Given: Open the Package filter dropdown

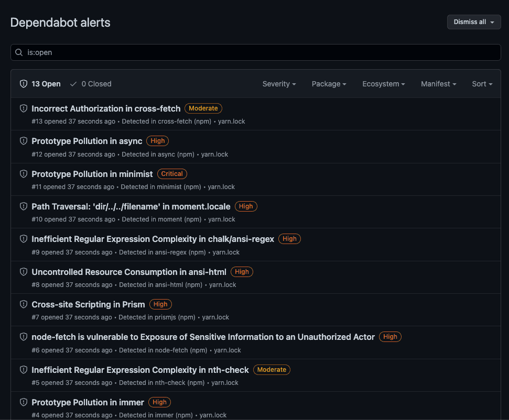Looking at the screenshot, I should (x=329, y=84).
